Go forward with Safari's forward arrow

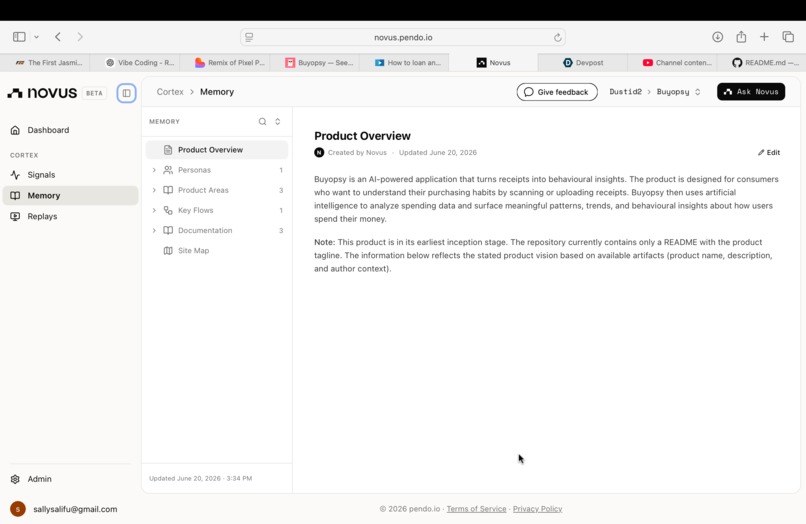[80, 37]
